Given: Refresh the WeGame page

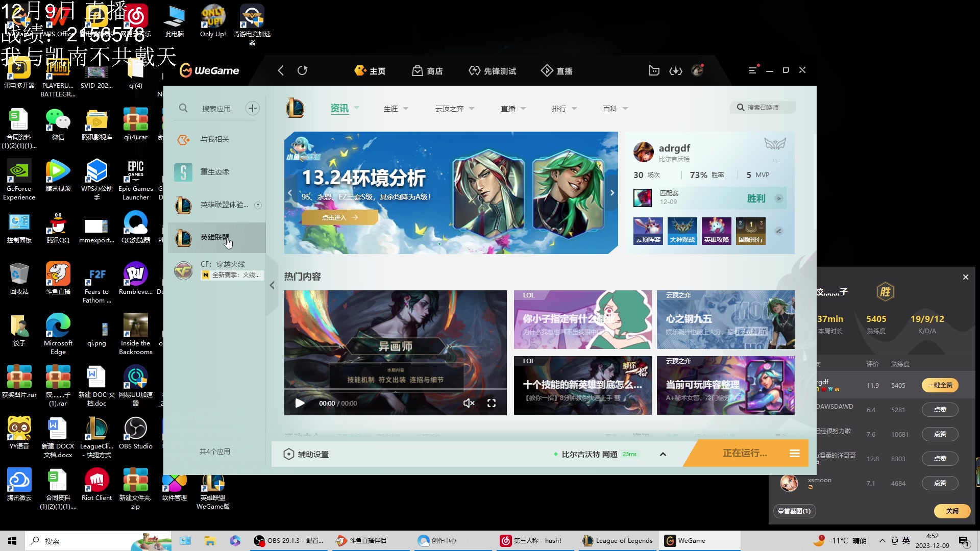Looking at the screenshot, I should point(303,70).
